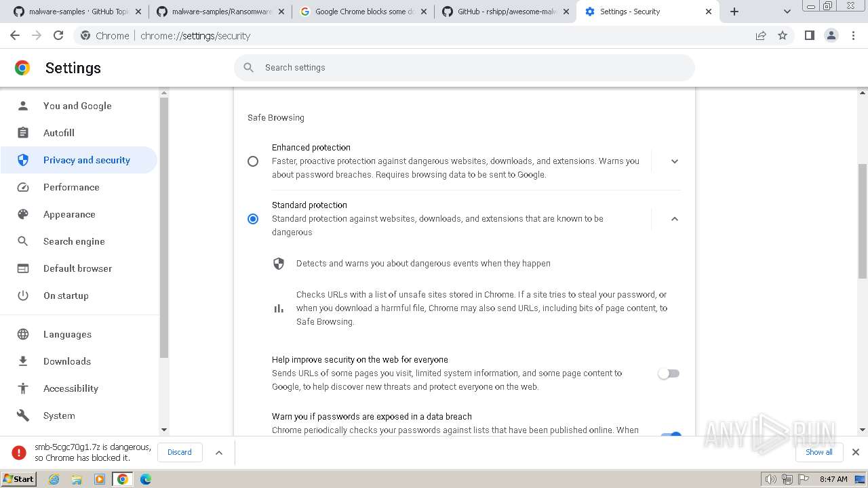Image resolution: width=868 pixels, height=488 pixels.
Task: Expand the blocked download options arrow
Action: click(x=219, y=452)
